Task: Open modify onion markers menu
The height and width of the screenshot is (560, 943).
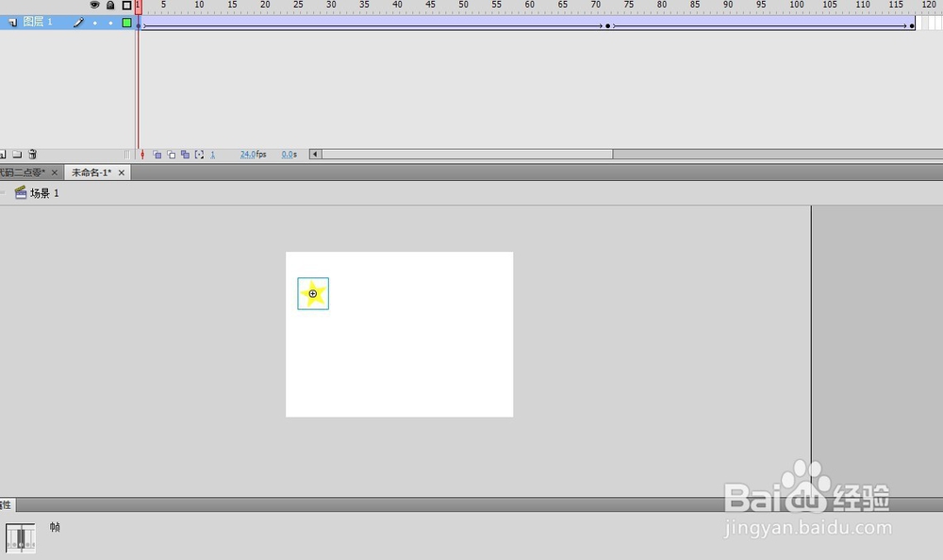Action: click(199, 155)
